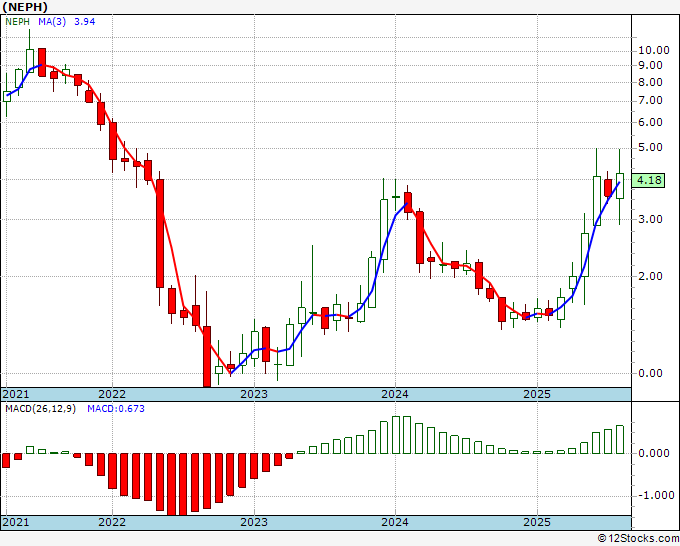Click the MACD:0.673 value label
The height and width of the screenshot is (546, 680).
(x=116, y=409)
